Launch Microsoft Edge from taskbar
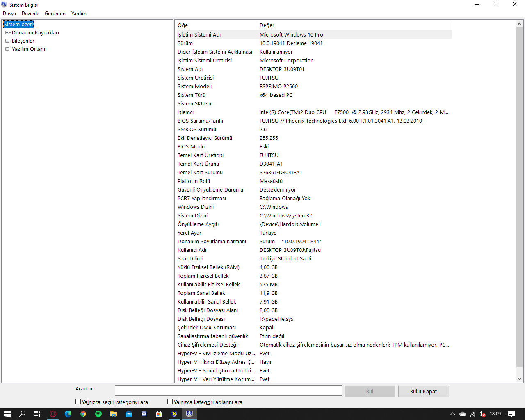Screen dimensions: 525x420 pos(68,414)
